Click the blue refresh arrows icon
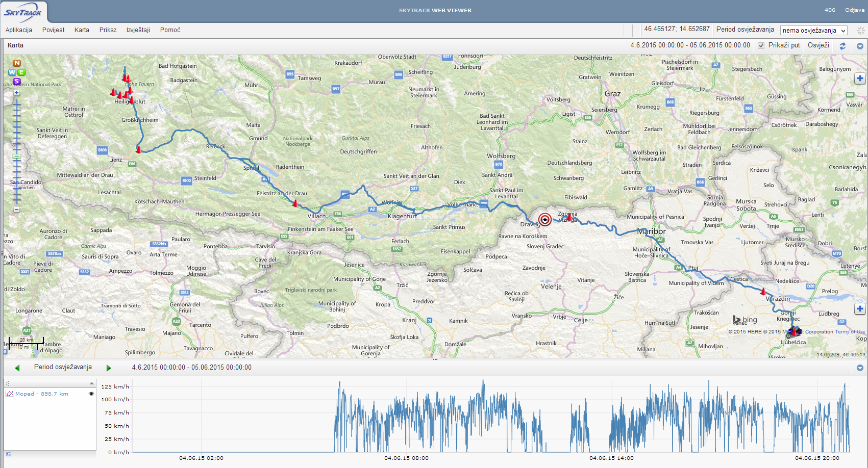Image resolution: width=868 pixels, height=468 pixels. point(842,46)
